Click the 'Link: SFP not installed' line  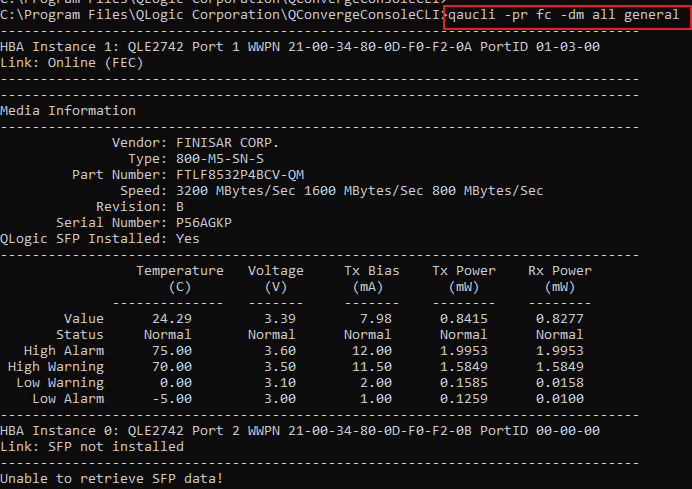[92, 447]
